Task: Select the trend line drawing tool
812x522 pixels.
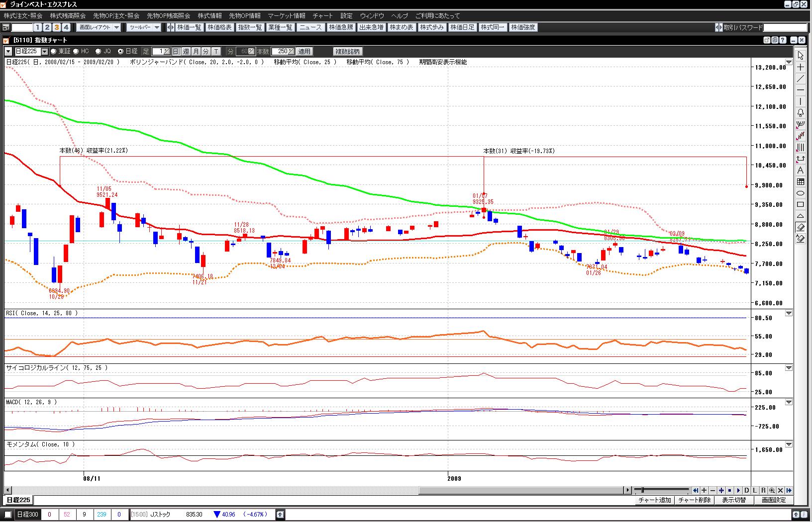Action: 800,79
